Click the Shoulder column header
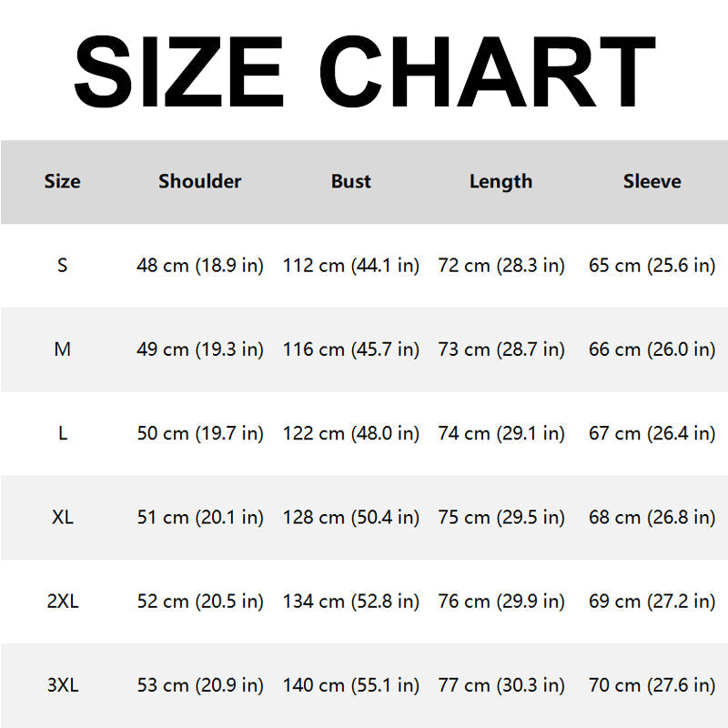The width and height of the screenshot is (728, 728). (x=199, y=181)
